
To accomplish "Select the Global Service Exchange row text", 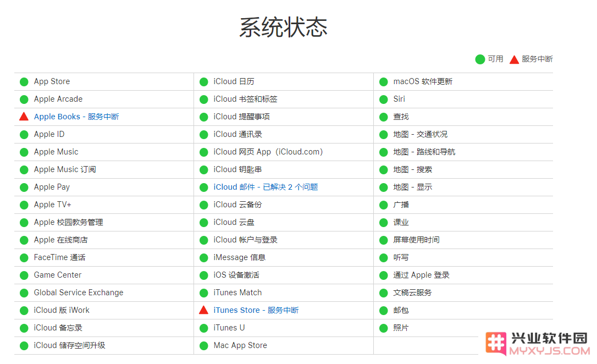I will 79,293.
